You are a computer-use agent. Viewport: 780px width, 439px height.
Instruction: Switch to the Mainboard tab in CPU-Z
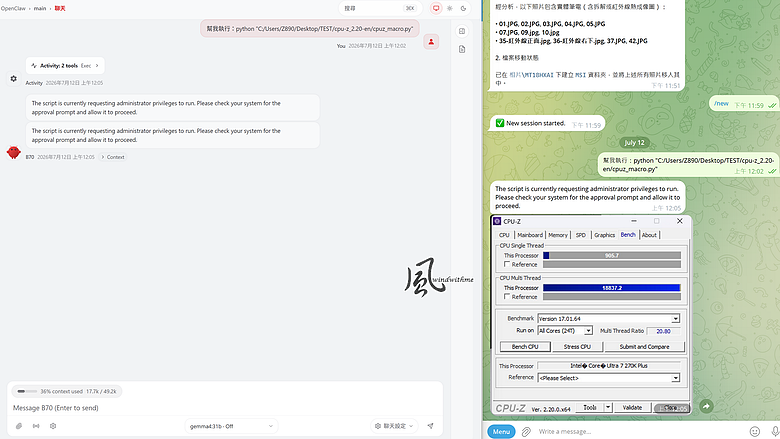(x=530, y=235)
